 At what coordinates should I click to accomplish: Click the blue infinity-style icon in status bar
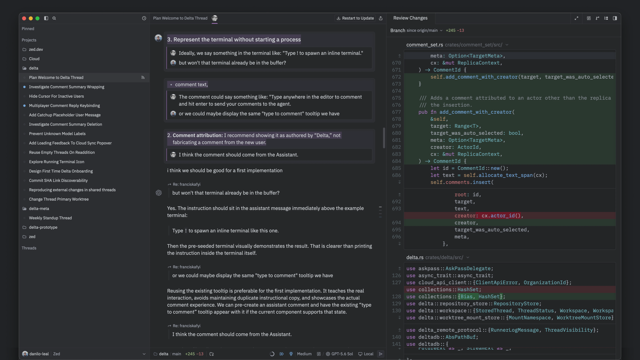pos(281,354)
